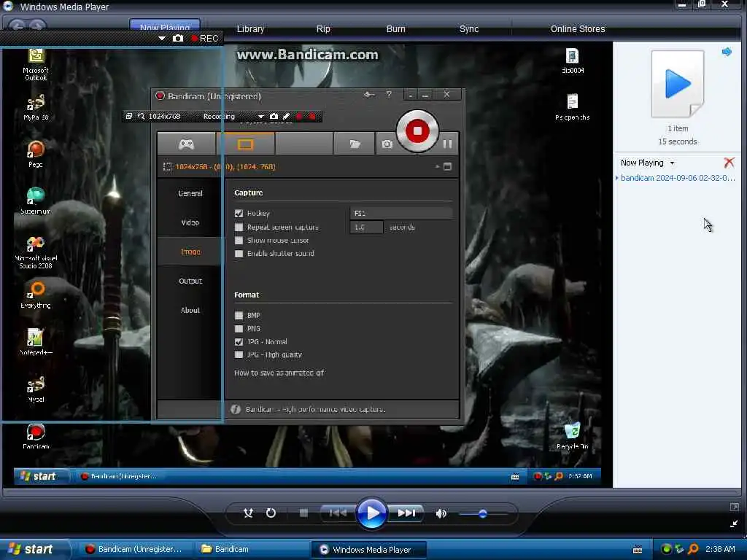Turn on shuffle playback
This screenshot has height=560, width=747.
248,513
